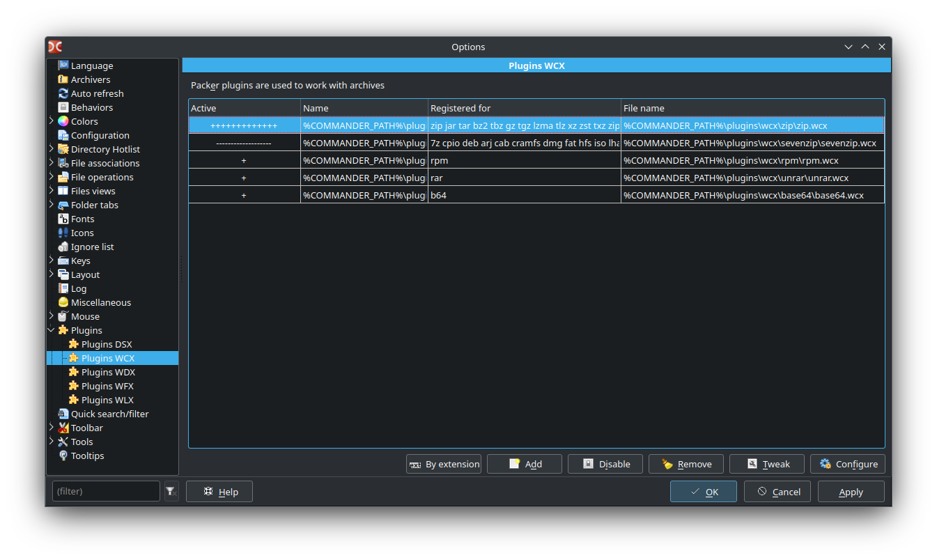Select the Plugins WDX puzzle icon

[x=73, y=372]
